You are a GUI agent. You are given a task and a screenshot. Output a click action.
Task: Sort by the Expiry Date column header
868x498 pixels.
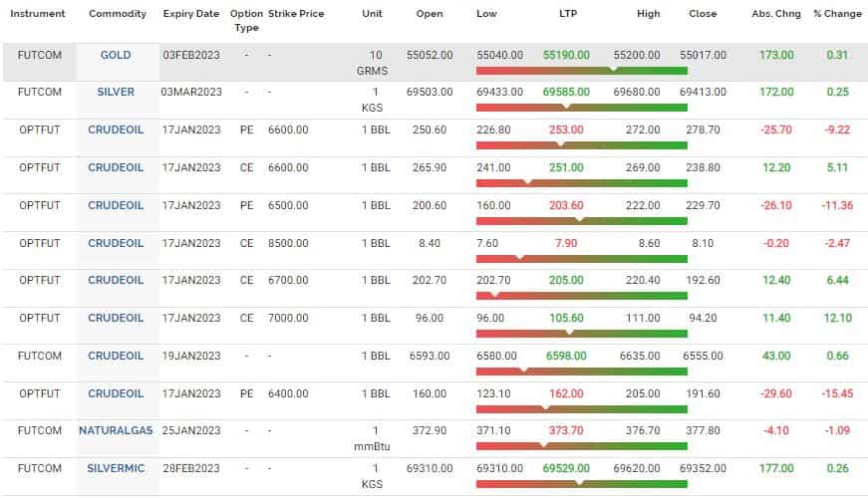click(191, 13)
